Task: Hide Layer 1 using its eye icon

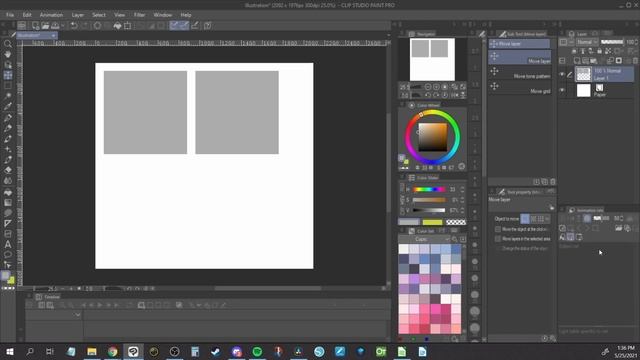Action: click(562, 74)
